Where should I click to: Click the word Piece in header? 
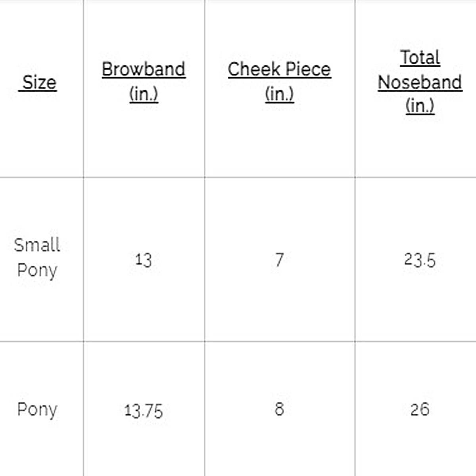[308, 69]
